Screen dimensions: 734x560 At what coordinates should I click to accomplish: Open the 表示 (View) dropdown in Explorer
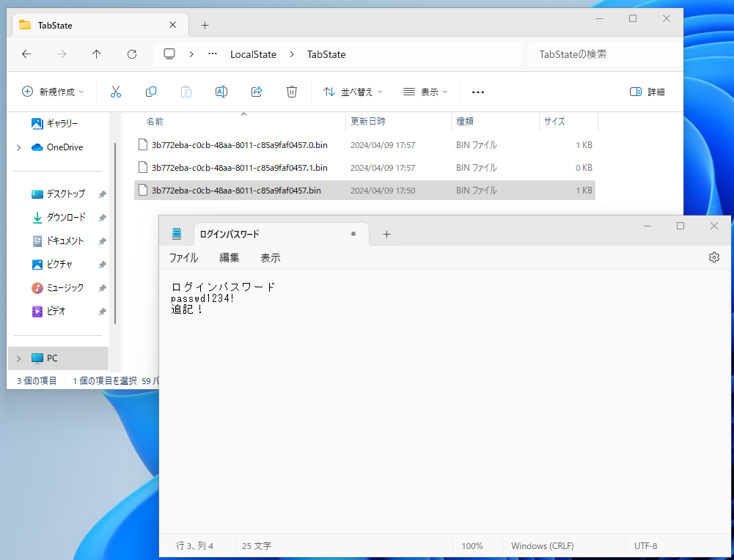coord(425,92)
